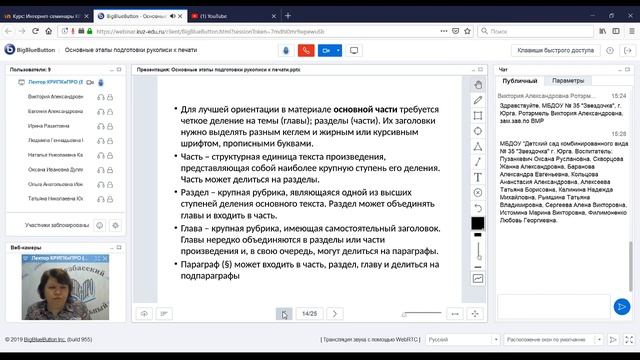Open the slide number 14/25 selector
640x360 pixels.
coord(309,313)
